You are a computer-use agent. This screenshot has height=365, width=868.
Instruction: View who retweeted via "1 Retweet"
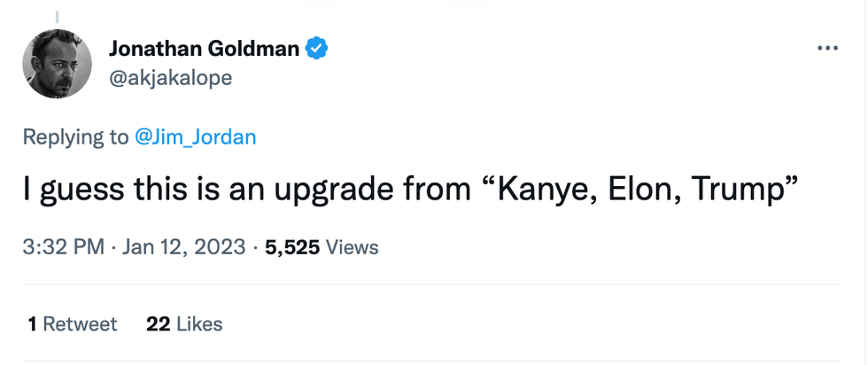tap(72, 324)
